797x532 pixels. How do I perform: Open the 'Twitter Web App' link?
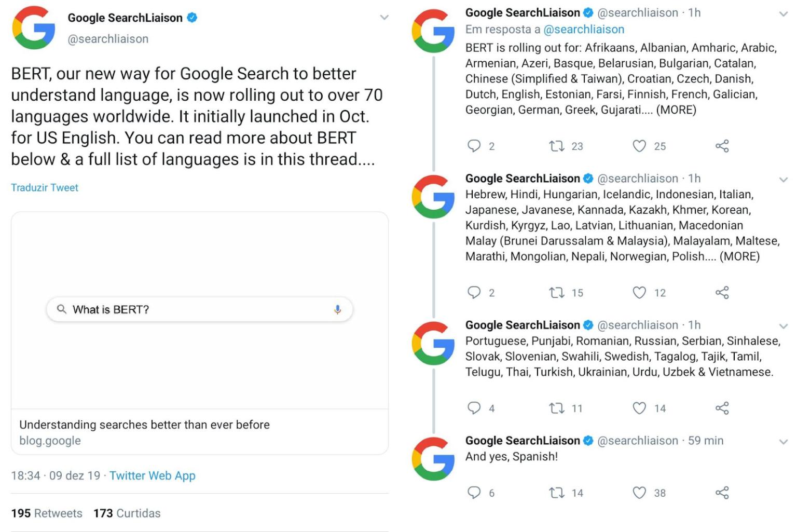(152, 475)
